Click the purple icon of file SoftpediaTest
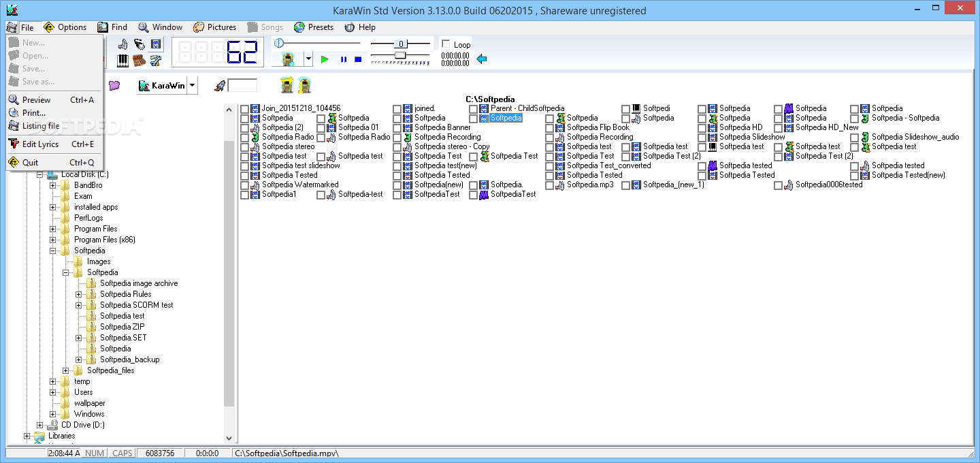The height and width of the screenshot is (463, 980). (484, 194)
